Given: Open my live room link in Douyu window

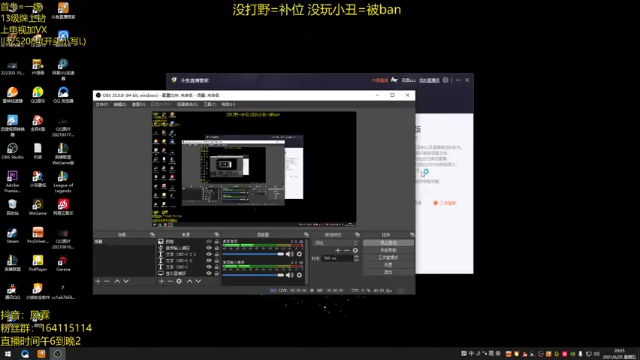Looking at the screenshot, I should click(x=429, y=80).
